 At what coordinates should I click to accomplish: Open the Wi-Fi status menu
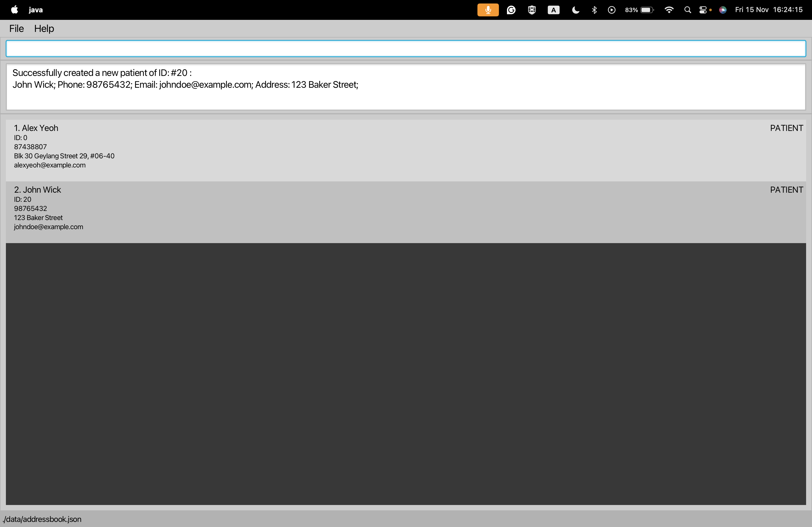coord(669,10)
